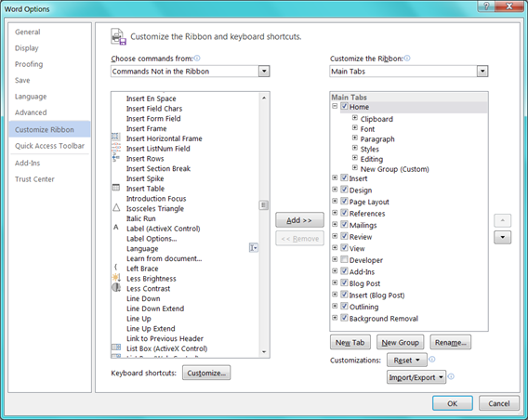
Task: Click the info icon beside Customize the Ribbon
Action: coord(407,59)
